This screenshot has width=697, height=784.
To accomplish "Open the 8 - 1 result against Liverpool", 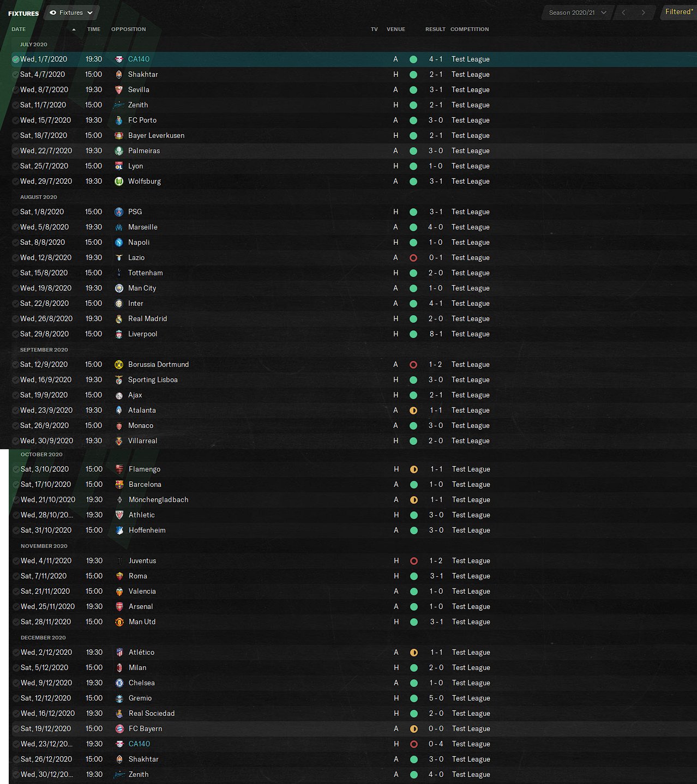I will pos(436,334).
